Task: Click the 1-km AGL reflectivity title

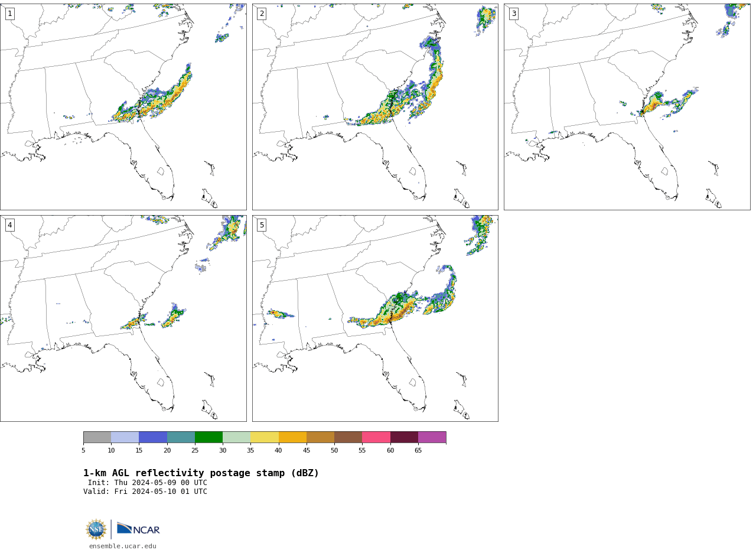Action: (x=201, y=473)
